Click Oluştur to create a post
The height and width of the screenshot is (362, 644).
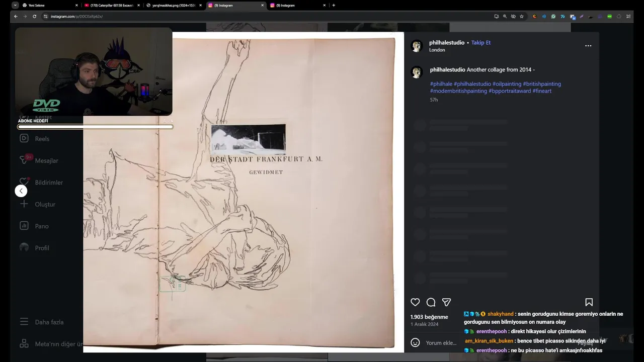[37, 204]
